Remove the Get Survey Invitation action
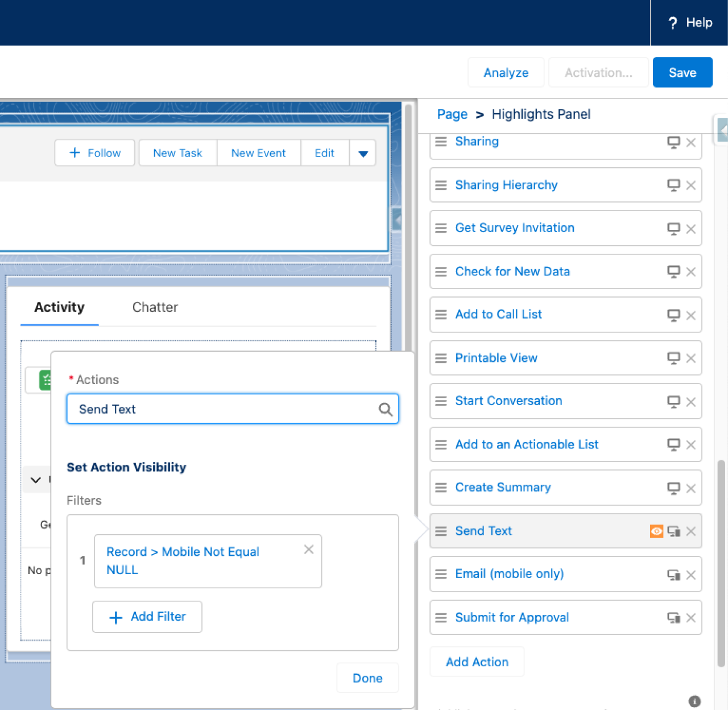This screenshot has height=710, width=728. click(x=691, y=229)
